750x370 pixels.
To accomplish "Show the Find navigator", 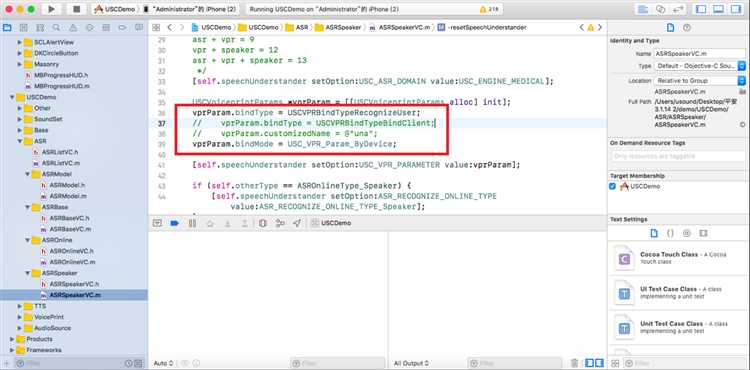I will point(56,28).
